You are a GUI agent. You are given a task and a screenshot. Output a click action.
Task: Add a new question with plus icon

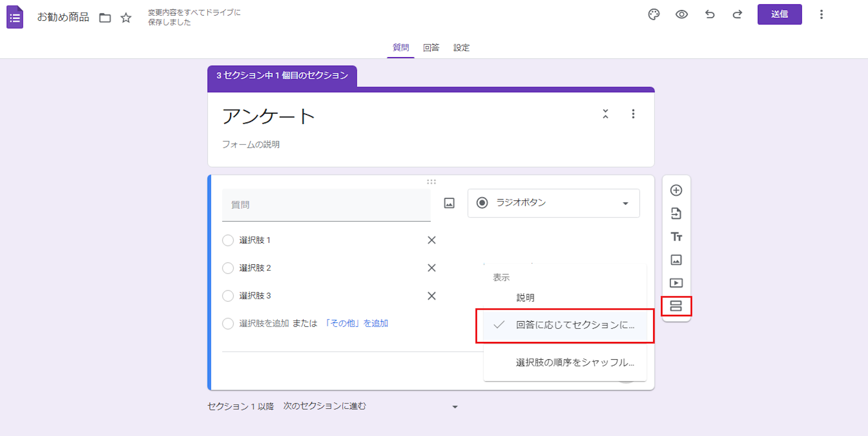pos(676,190)
